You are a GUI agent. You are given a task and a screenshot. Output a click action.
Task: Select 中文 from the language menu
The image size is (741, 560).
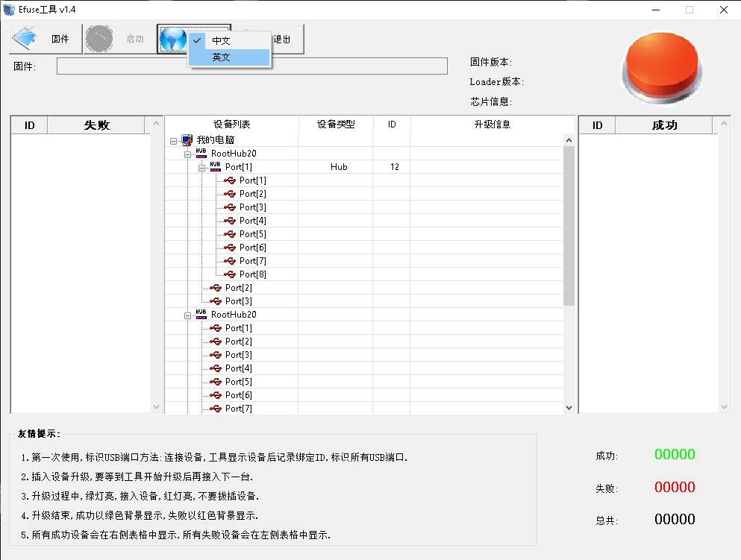click(x=219, y=40)
